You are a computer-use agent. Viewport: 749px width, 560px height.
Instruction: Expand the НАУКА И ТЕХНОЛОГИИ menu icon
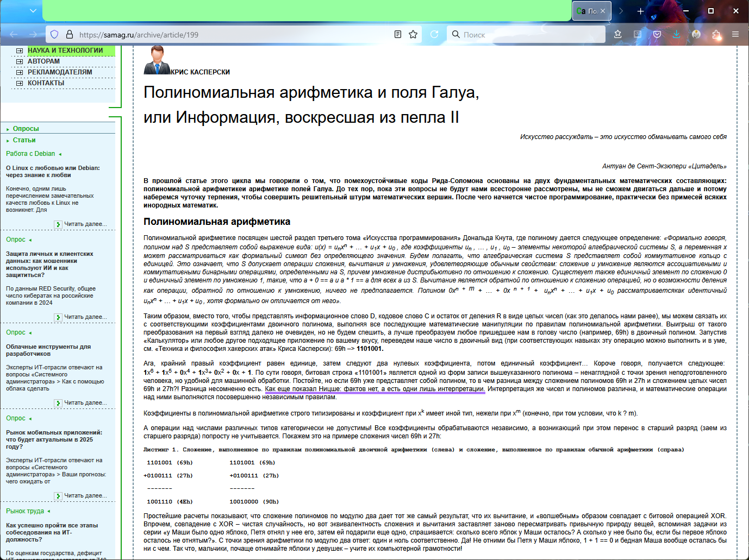20,51
